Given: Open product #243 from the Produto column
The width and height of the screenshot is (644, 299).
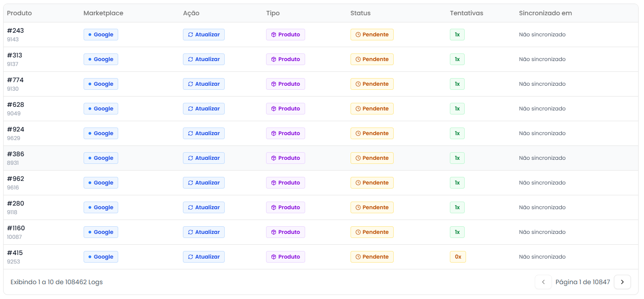Looking at the screenshot, I should click(x=15, y=31).
